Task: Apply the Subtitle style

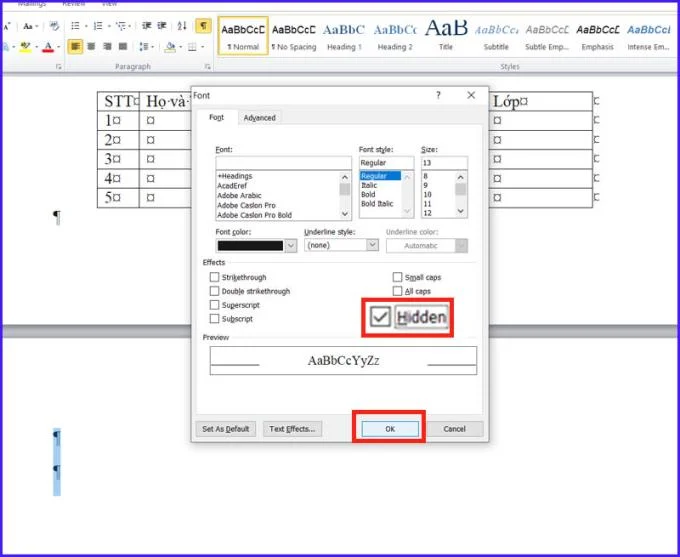Action: tap(496, 36)
